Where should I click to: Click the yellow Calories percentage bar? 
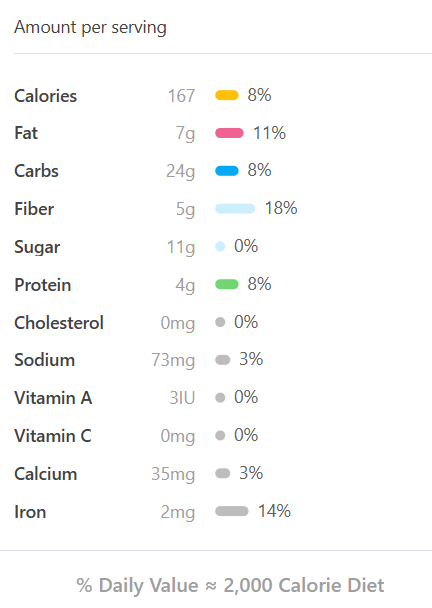click(x=227, y=95)
